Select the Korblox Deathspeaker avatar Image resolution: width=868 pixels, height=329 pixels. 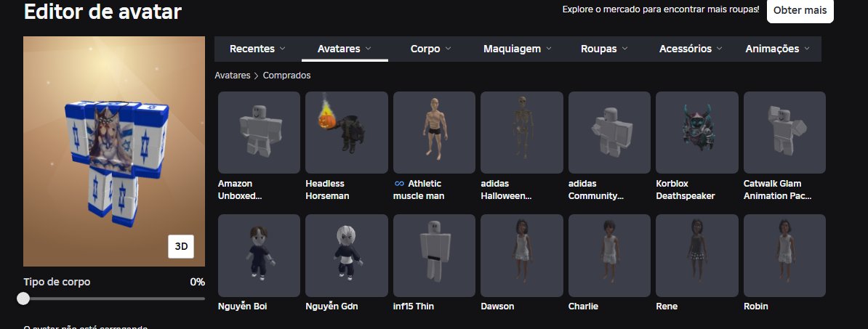coord(697,133)
